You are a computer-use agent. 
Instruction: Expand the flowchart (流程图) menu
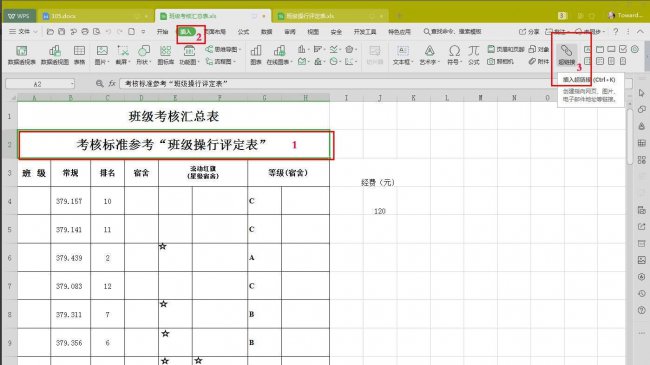(221, 61)
